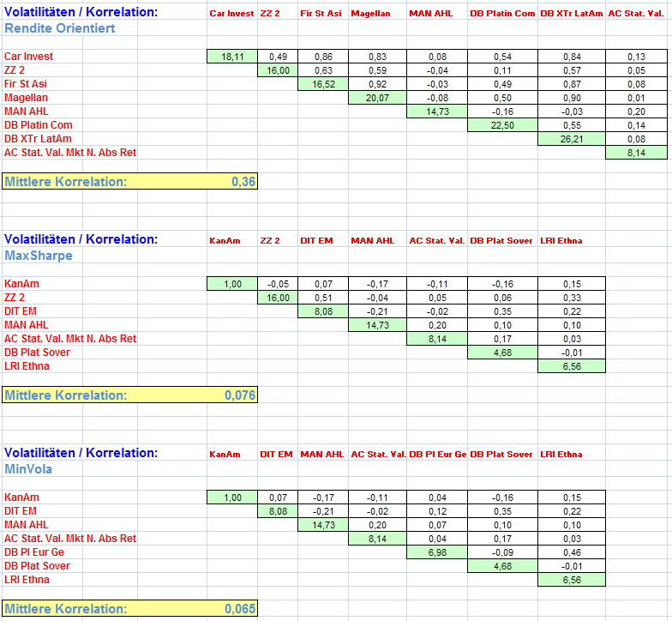Select the 'MinVola' heading cell

click(x=28, y=469)
